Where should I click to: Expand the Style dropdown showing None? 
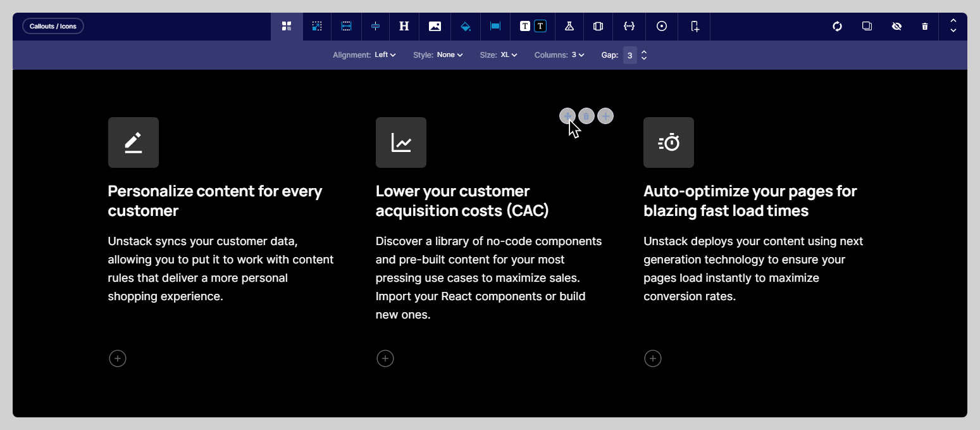point(449,55)
